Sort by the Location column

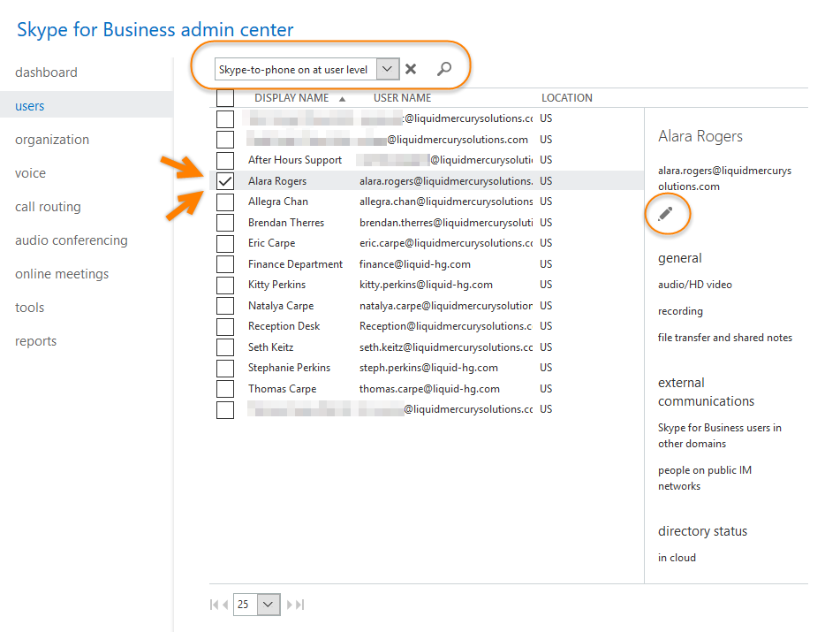(567, 98)
